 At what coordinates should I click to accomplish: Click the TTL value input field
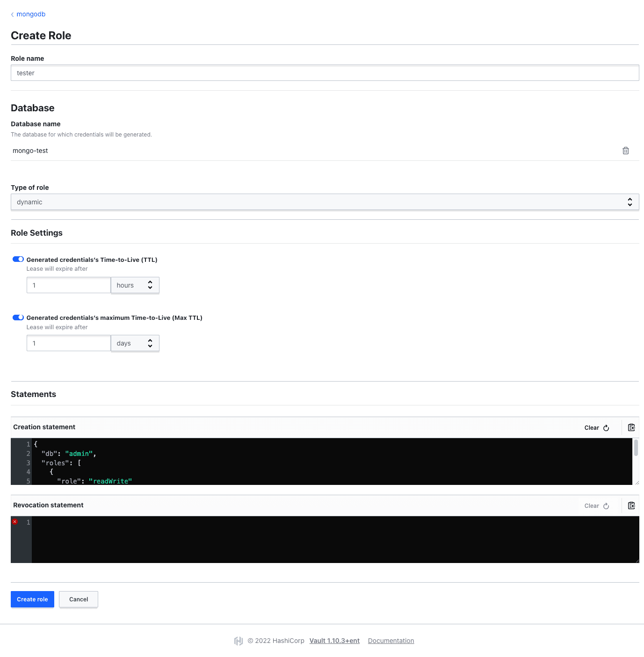pyautogui.click(x=69, y=285)
